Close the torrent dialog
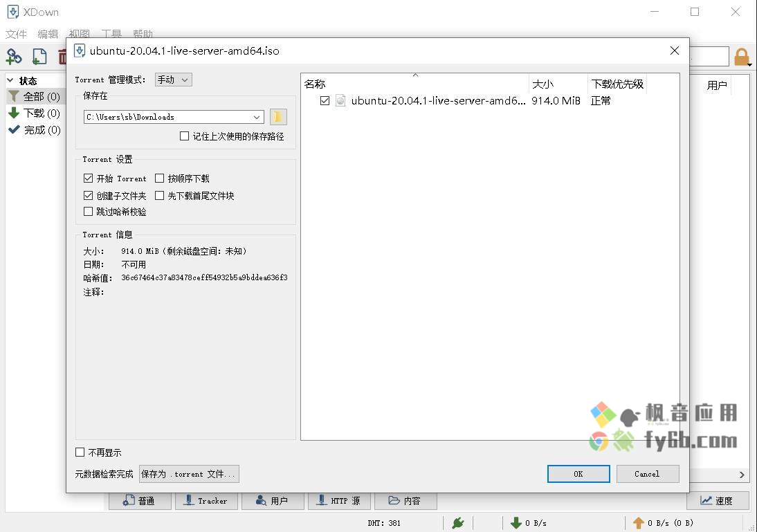757x532 pixels. (675, 51)
